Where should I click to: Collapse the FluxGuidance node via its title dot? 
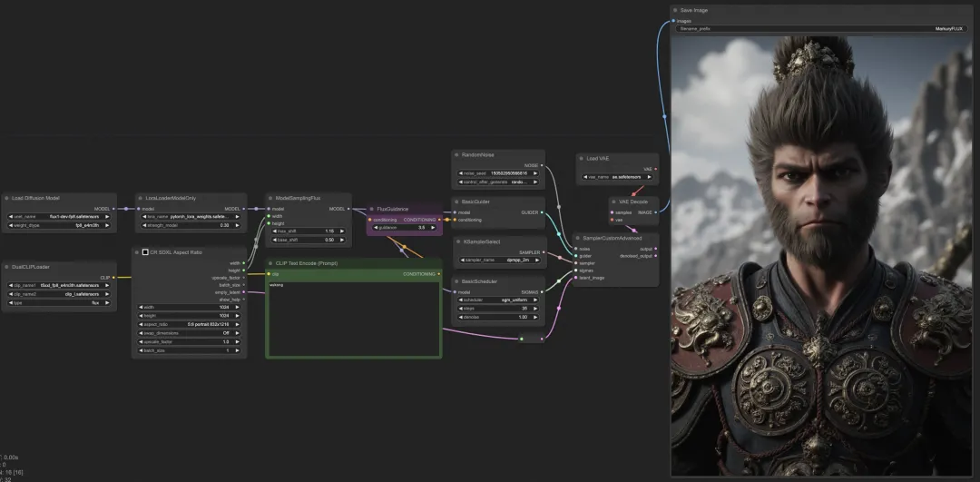point(372,209)
